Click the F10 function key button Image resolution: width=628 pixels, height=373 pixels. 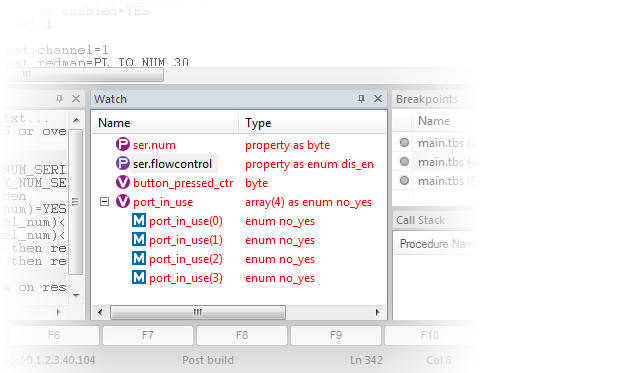point(430,335)
